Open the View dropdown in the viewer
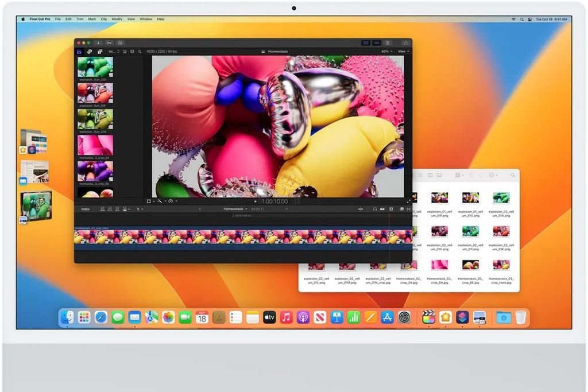588x392 pixels. [403, 51]
